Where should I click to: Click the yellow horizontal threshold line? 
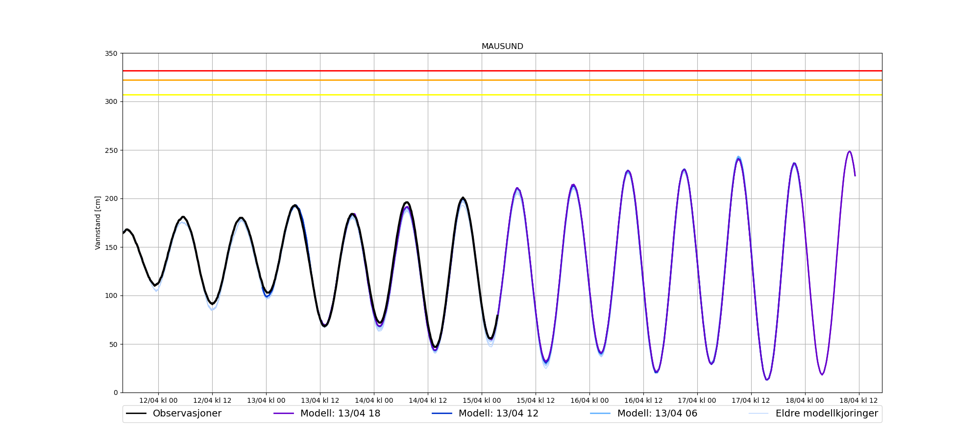pos(502,95)
